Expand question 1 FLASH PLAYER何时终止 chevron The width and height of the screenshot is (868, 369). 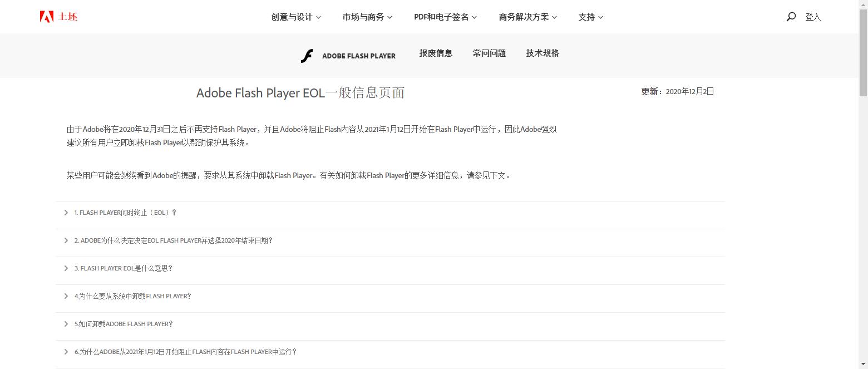[66, 213]
